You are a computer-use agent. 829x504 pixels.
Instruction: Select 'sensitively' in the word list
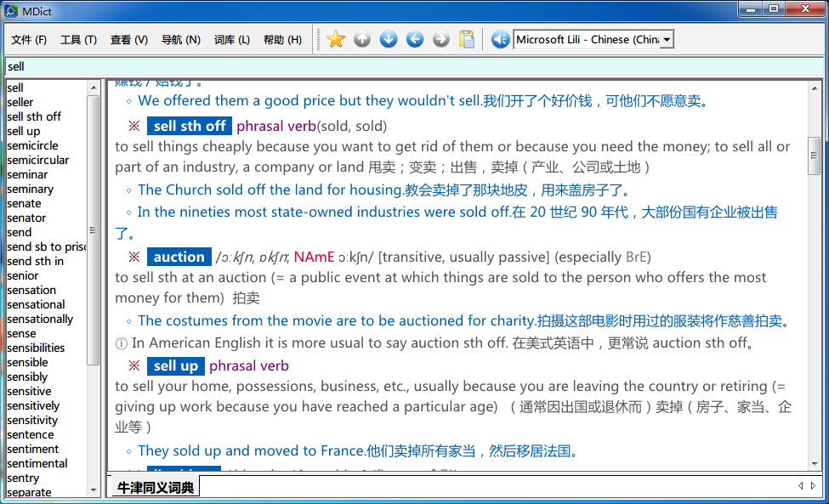33,405
